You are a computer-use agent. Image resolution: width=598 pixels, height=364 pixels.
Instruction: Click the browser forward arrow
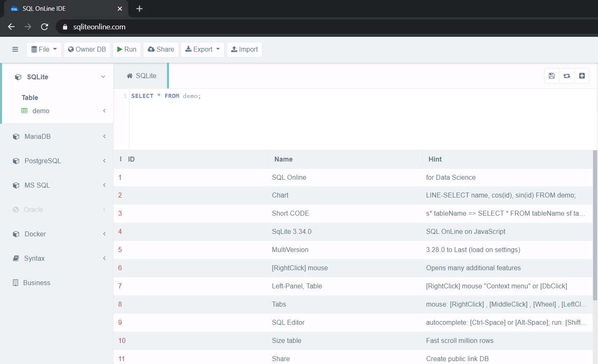point(28,27)
